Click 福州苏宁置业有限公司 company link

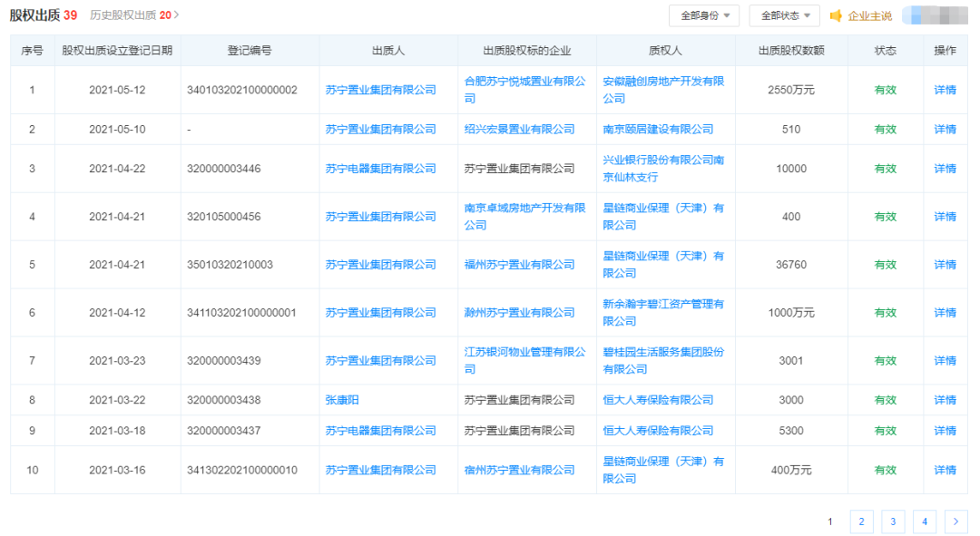[x=519, y=265]
